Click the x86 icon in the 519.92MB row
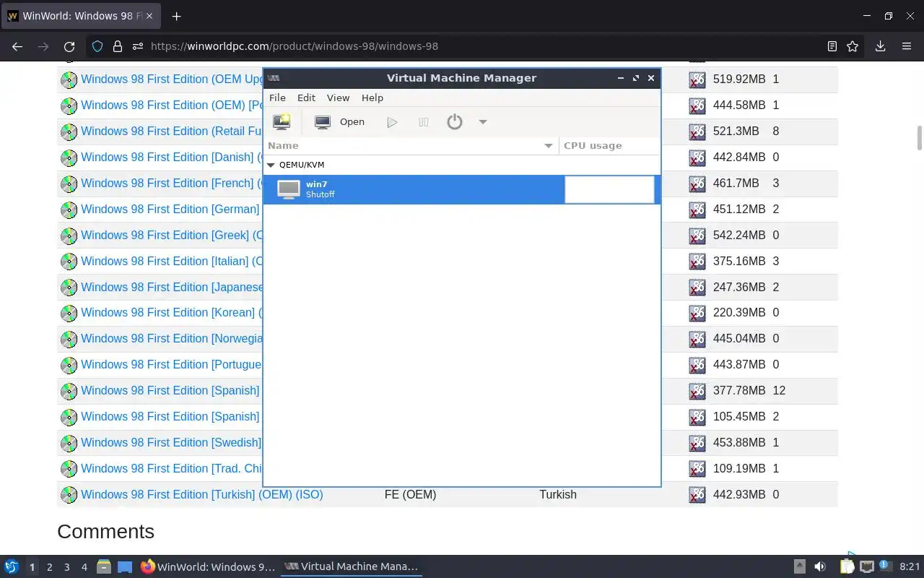This screenshot has width=924, height=578. 697,79
